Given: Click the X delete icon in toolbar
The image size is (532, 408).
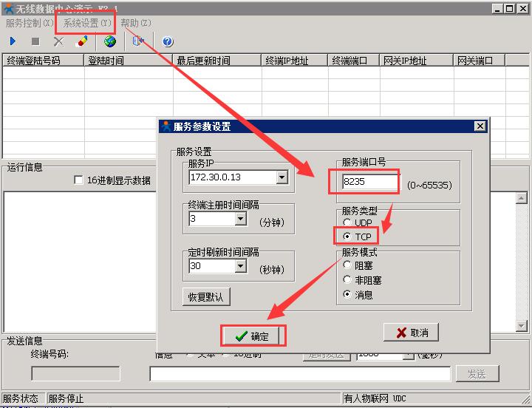Looking at the screenshot, I should click(x=58, y=41).
